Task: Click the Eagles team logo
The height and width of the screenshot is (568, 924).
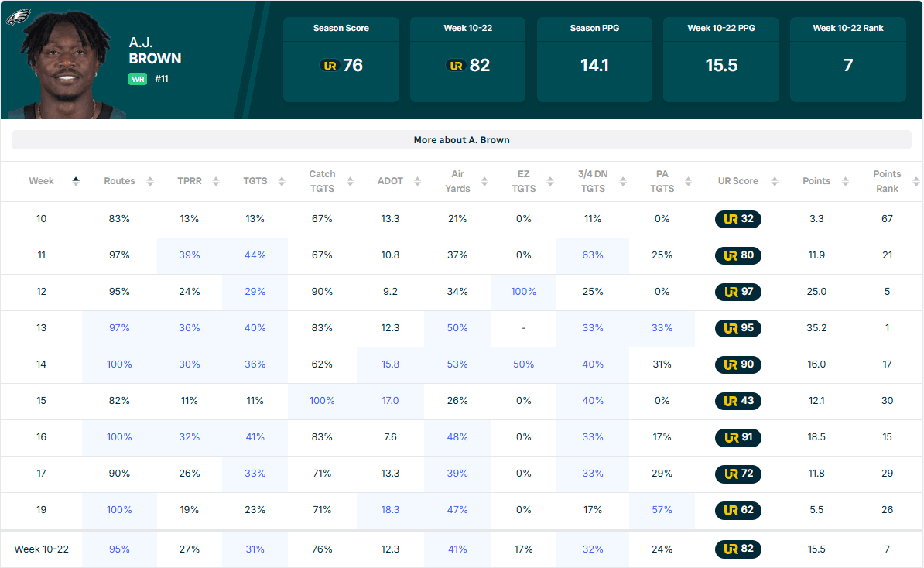Action: pos(18,16)
